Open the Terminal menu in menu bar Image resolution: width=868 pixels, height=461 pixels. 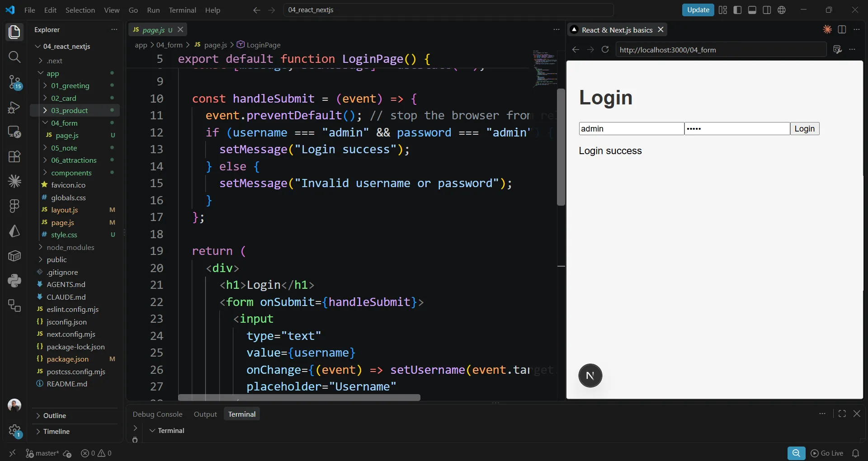click(182, 10)
